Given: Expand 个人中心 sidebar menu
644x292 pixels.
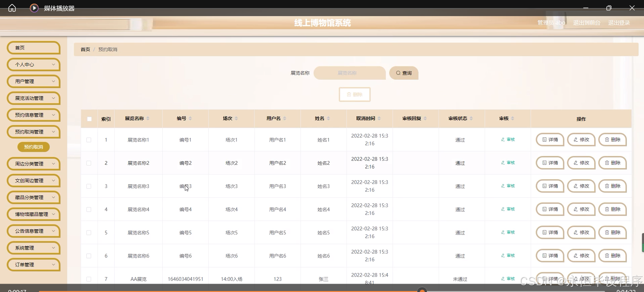Looking at the screenshot, I should click(34, 64).
